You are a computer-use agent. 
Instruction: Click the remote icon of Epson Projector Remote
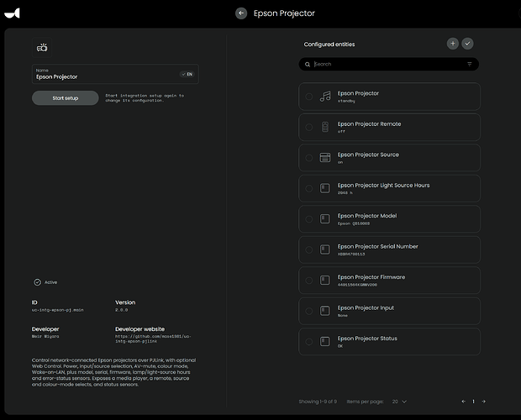(x=325, y=127)
